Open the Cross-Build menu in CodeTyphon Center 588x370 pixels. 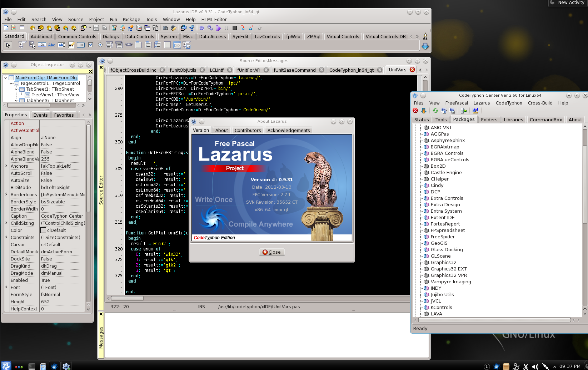pyautogui.click(x=540, y=103)
